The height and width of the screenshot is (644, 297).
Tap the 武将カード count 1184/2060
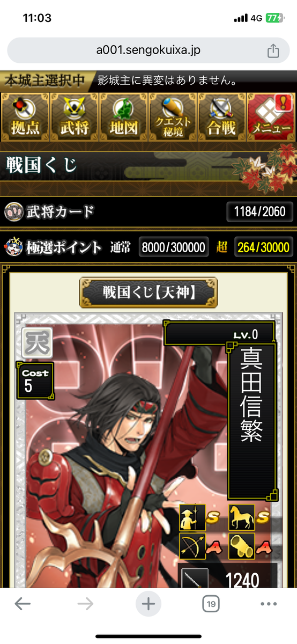point(260,211)
